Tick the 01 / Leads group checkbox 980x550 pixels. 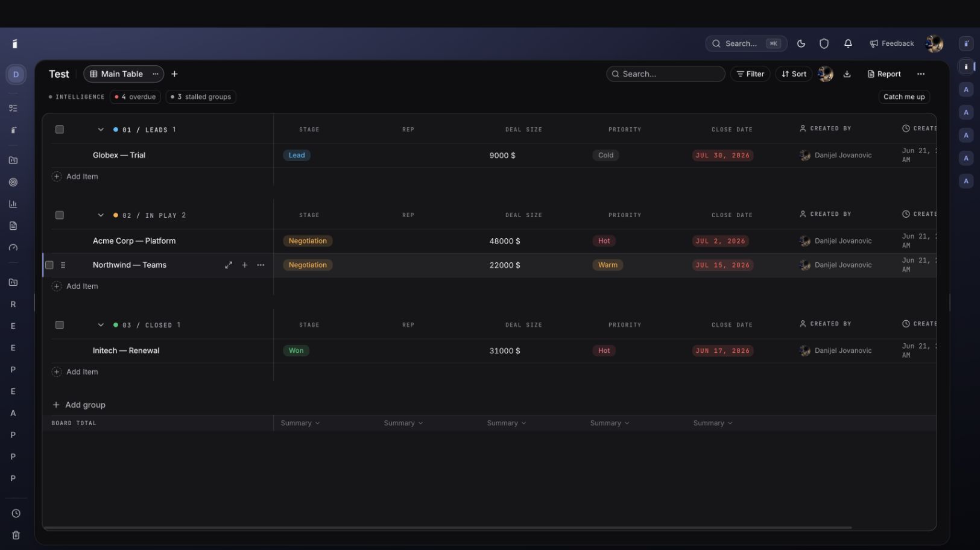pos(60,130)
